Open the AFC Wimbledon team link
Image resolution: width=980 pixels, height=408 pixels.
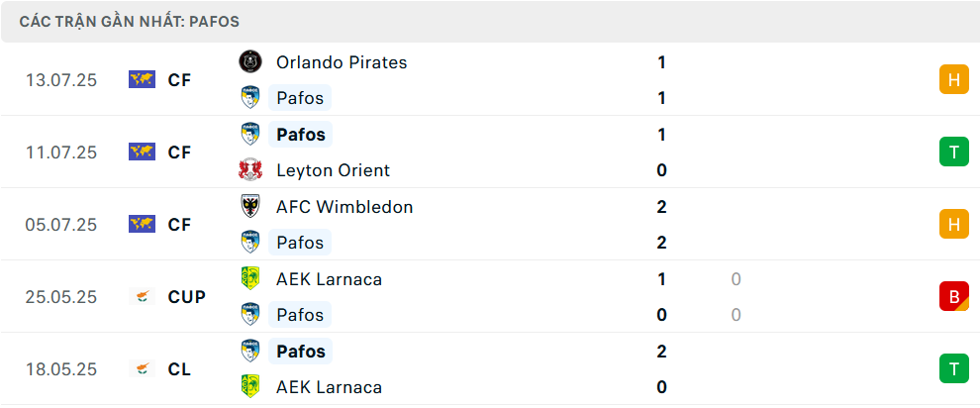pos(344,207)
